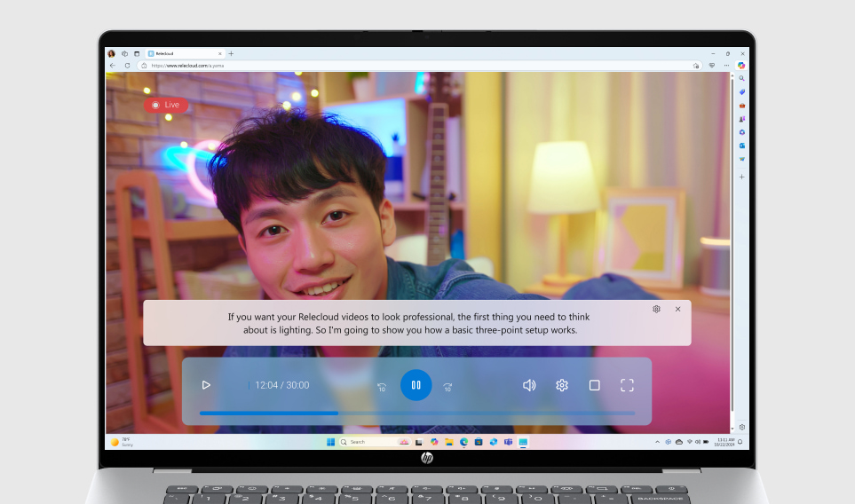Image resolution: width=855 pixels, height=504 pixels.
Task: Skip forward 10 seconds
Action: click(x=447, y=387)
